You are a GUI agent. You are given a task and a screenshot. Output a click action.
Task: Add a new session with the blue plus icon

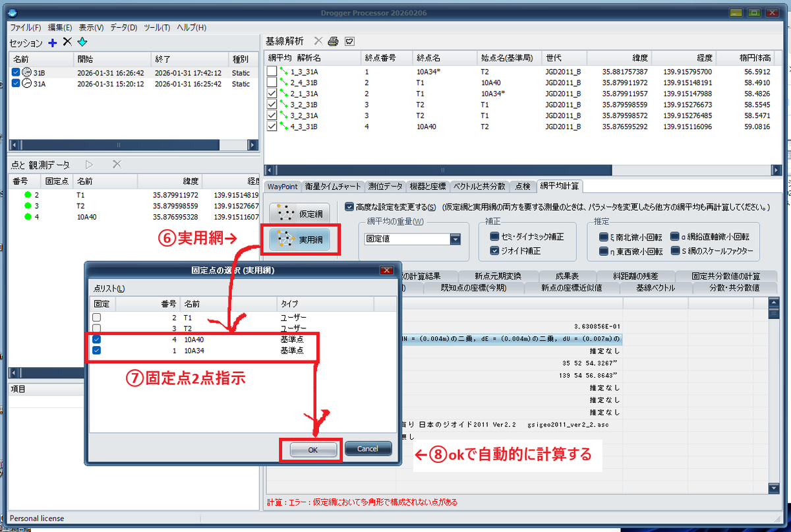coord(52,43)
